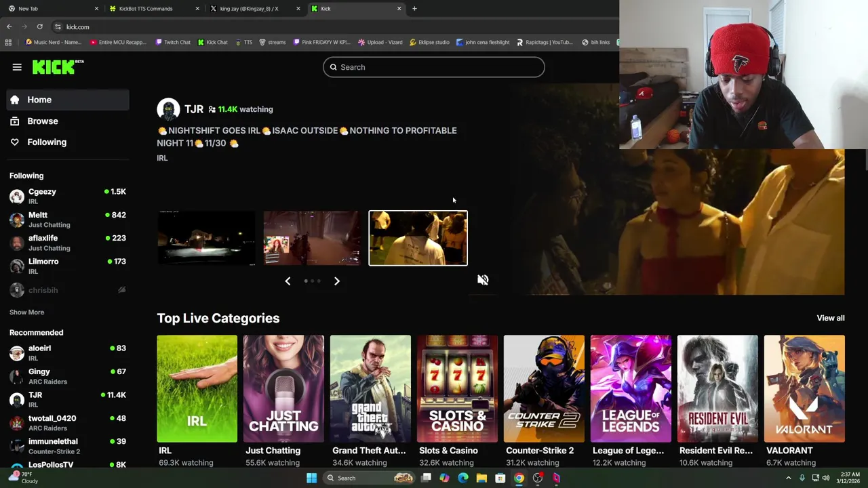The height and width of the screenshot is (488, 868).
Task: Open the Kick hamburger sidebar menu
Action: pyautogui.click(x=17, y=67)
